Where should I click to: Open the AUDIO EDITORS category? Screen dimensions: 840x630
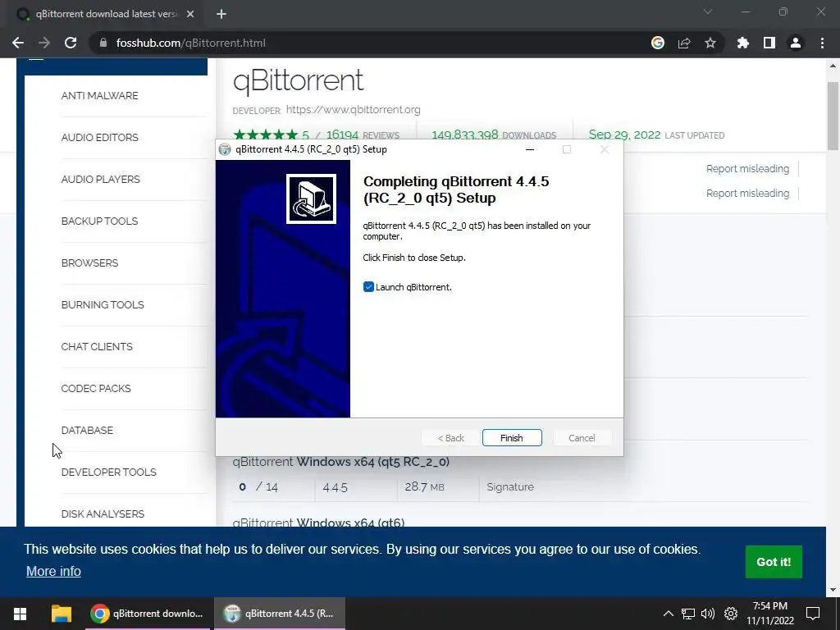tap(99, 137)
